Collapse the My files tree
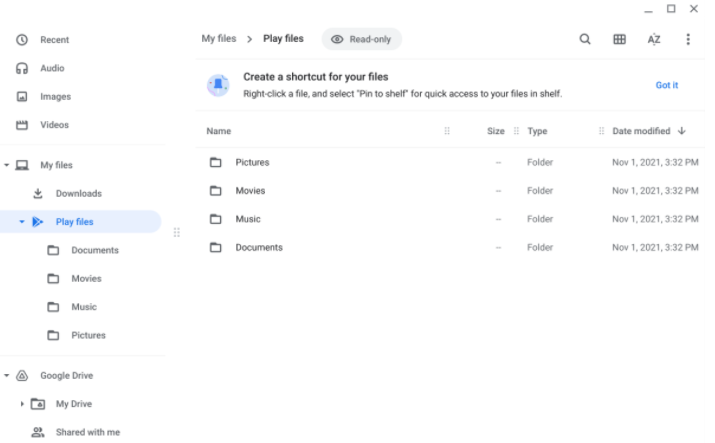 (x=7, y=165)
